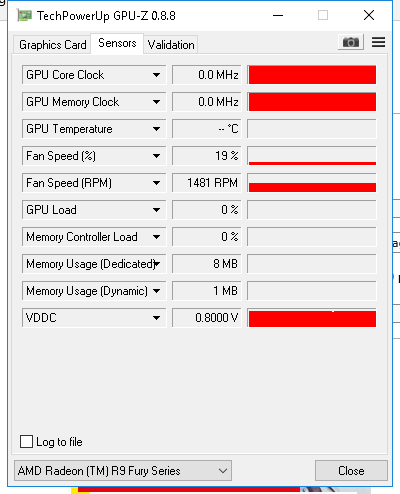This screenshot has height=494, width=400.
Task: Select the Sensors tab
Action: (117, 43)
